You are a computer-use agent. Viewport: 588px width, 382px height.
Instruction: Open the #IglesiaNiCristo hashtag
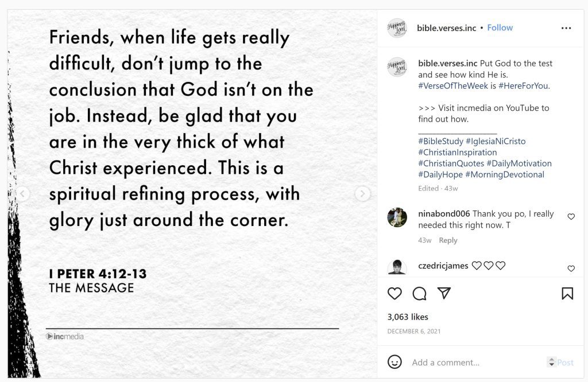[496, 141]
